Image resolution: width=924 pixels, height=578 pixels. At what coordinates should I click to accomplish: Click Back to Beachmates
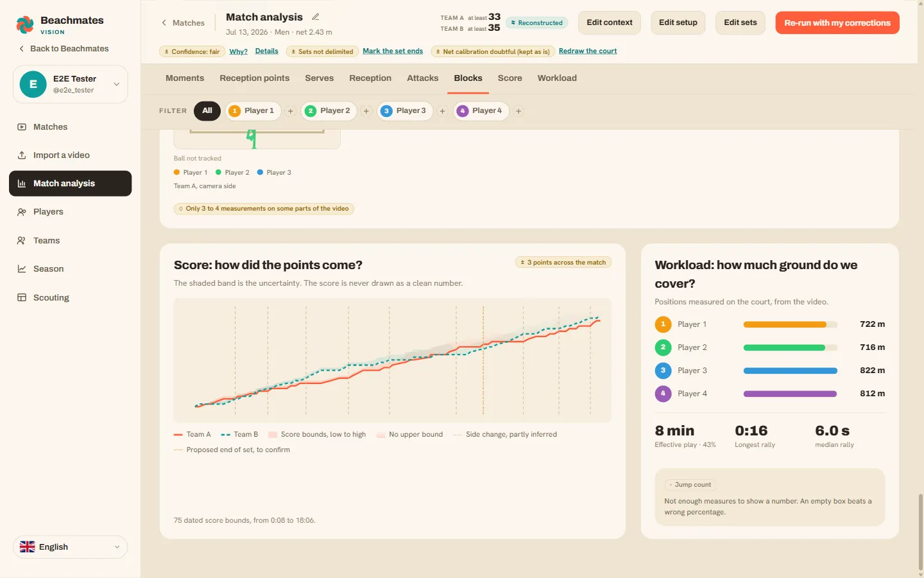(x=64, y=49)
